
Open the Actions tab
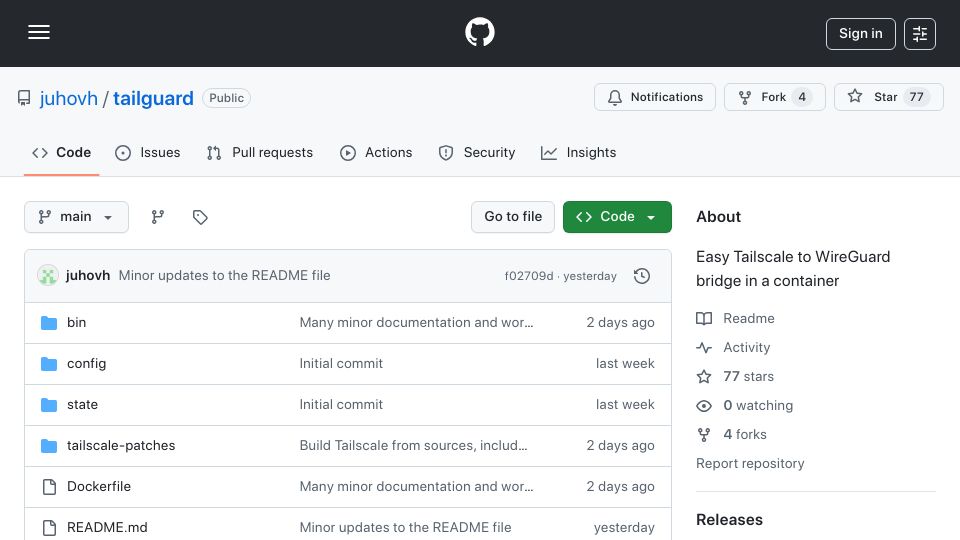[376, 152]
